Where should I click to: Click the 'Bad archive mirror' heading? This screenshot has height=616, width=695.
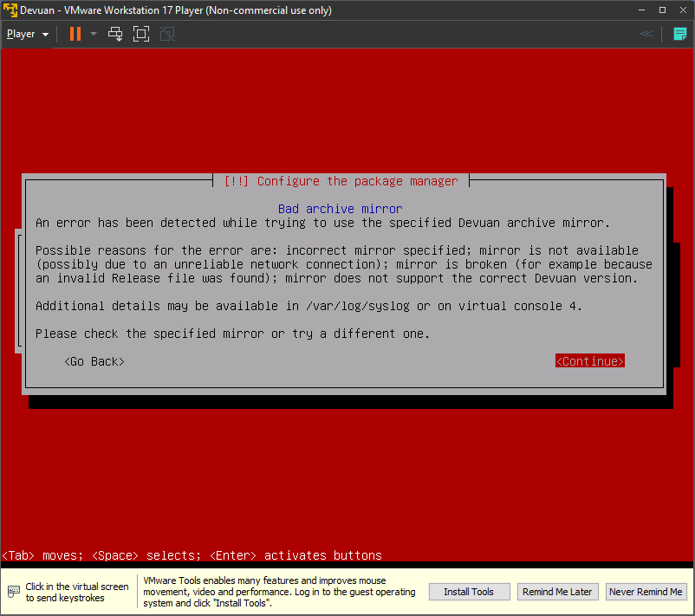pos(340,208)
